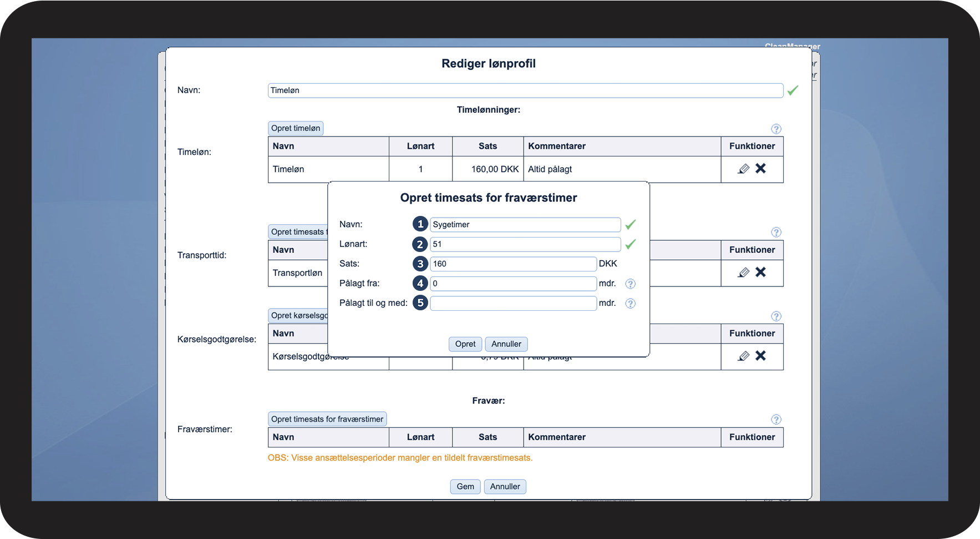Click the Lønart field containing 51
The width and height of the screenshot is (980, 539).
[x=525, y=244]
